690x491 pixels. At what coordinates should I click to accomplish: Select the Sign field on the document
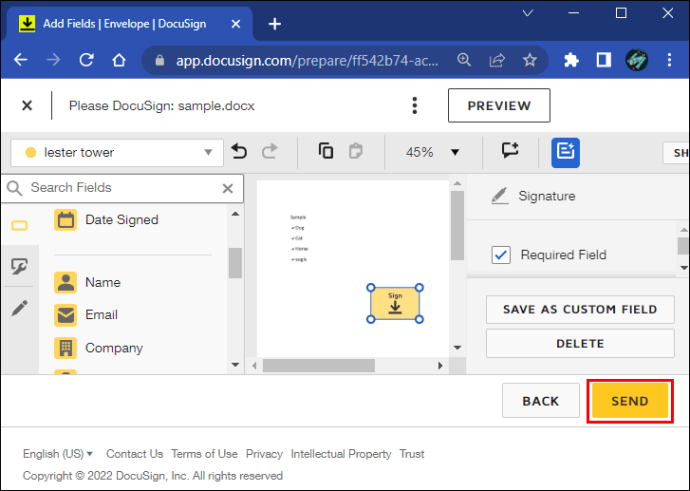(395, 303)
